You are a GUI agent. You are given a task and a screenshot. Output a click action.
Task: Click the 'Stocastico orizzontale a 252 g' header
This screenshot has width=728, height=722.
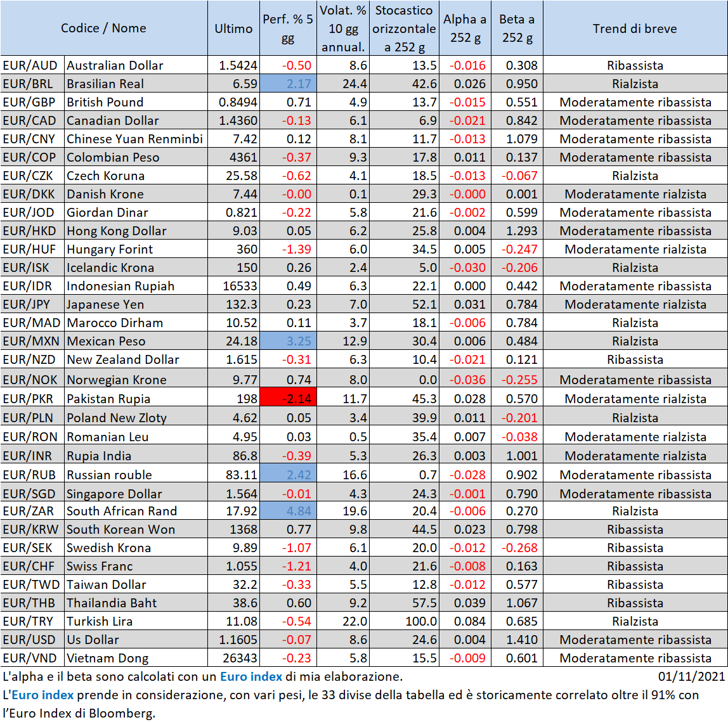404,28
